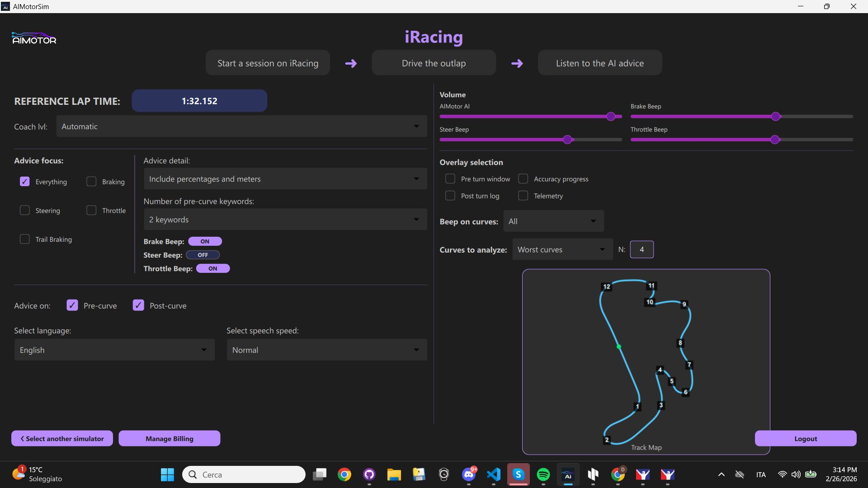868x488 pixels.
Task: Open GitHub Desktop taskbar icon
Action: click(369, 474)
